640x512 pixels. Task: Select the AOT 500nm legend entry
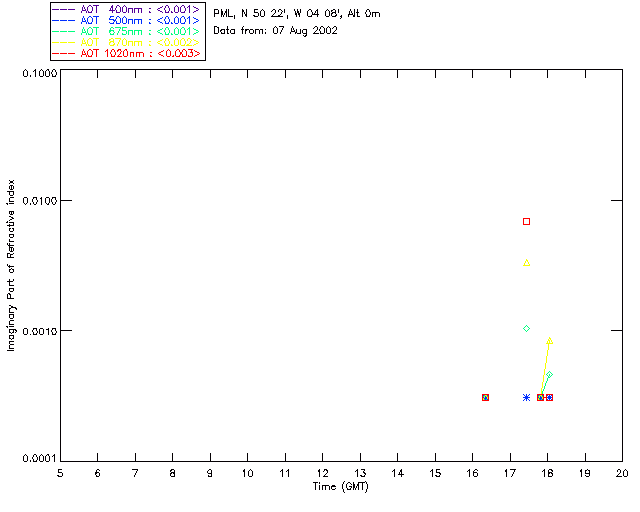pyautogui.click(x=126, y=20)
